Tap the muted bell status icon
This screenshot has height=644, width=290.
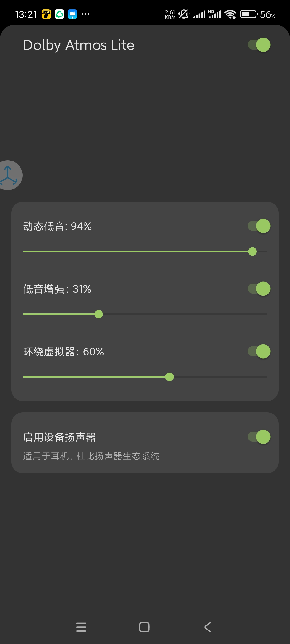[184, 14]
